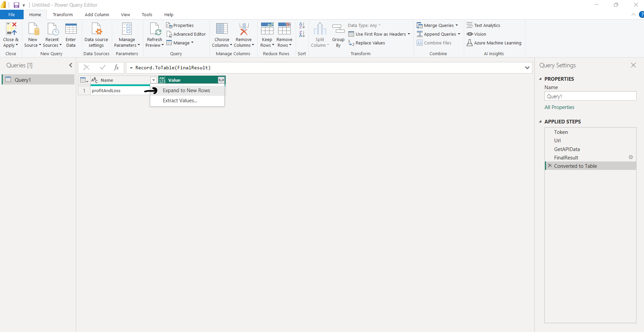Click the Keep Rows icon
This screenshot has height=332, width=644.
pos(267,29)
